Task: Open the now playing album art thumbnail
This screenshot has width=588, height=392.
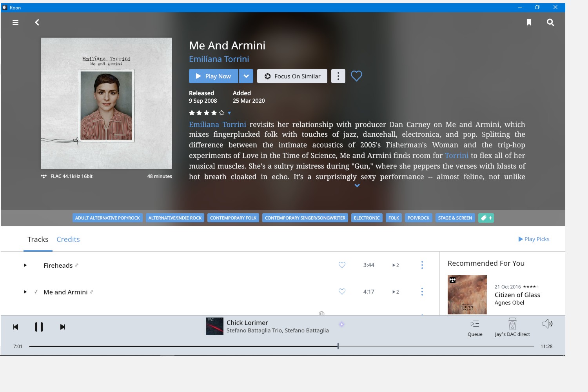Action: 215,326
